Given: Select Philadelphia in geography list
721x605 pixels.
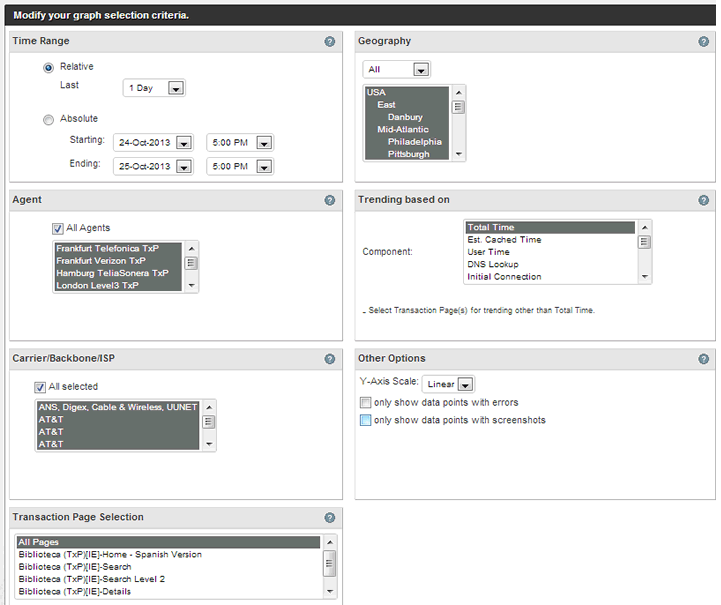Looking at the screenshot, I should [x=406, y=142].
